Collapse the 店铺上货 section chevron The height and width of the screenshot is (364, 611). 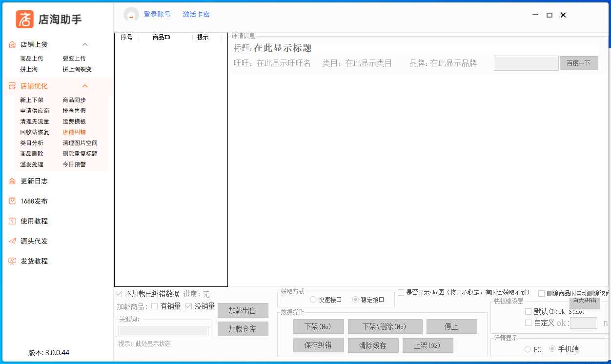click(x=85, y=44)
